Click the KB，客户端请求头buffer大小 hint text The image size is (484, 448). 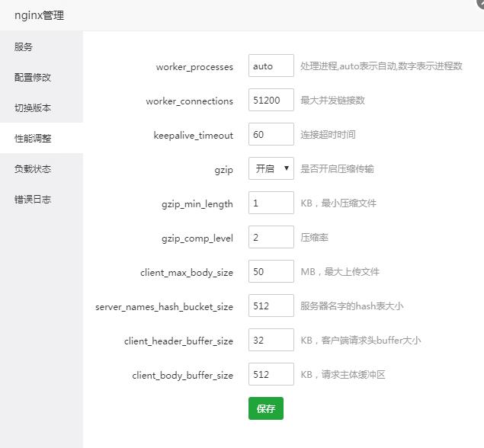[361, 340]
